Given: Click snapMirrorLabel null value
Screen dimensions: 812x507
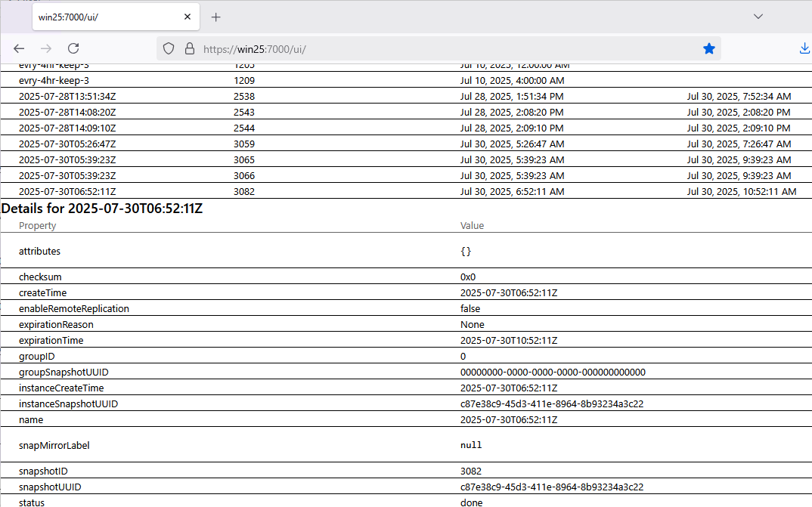Looking at the screenshot, I should [x=471, y=445].
